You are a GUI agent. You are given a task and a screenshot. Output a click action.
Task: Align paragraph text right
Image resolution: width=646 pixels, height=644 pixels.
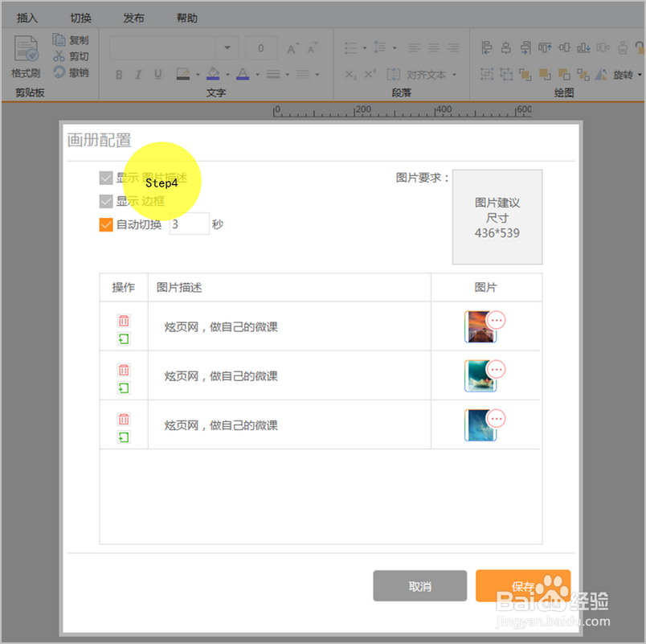pos(453,47)
